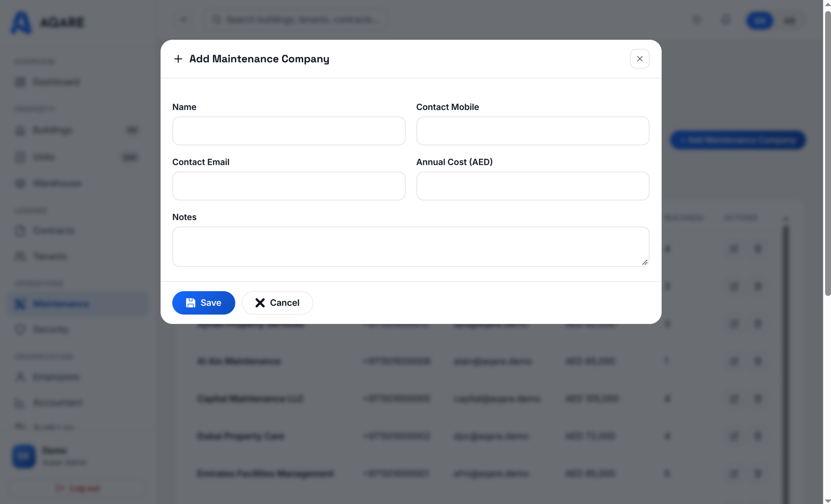Focus the Contact Mobile field
Image resolution: width=831 pixels, height=504 pixels.
(x=532, y=131)
